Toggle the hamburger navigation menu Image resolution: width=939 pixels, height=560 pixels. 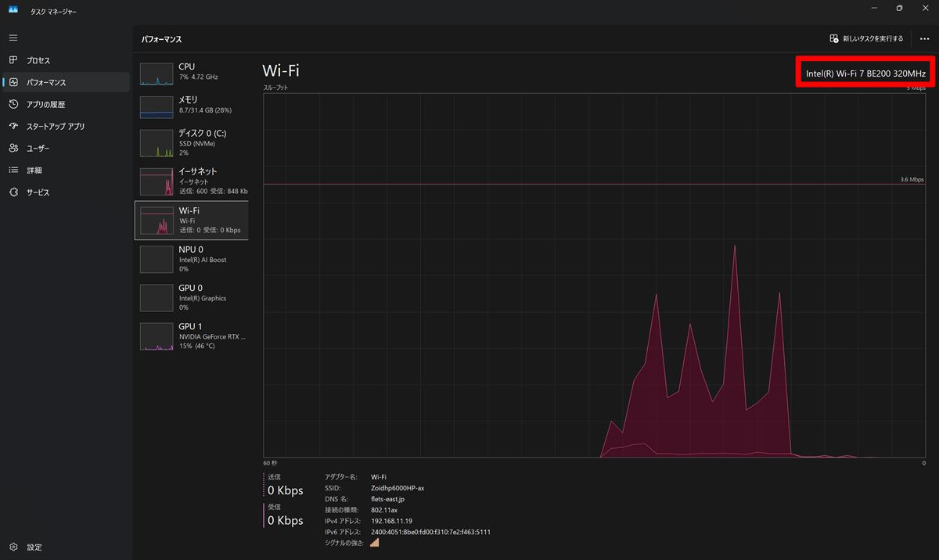point(13,38)
